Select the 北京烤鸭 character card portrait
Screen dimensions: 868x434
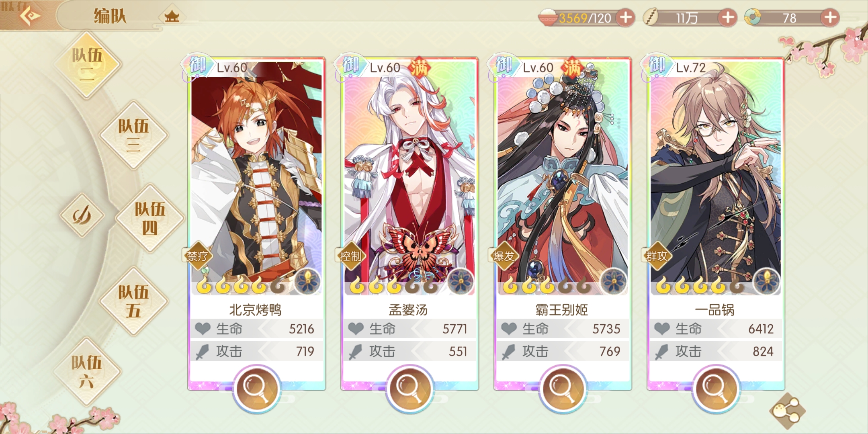[256, 177]
